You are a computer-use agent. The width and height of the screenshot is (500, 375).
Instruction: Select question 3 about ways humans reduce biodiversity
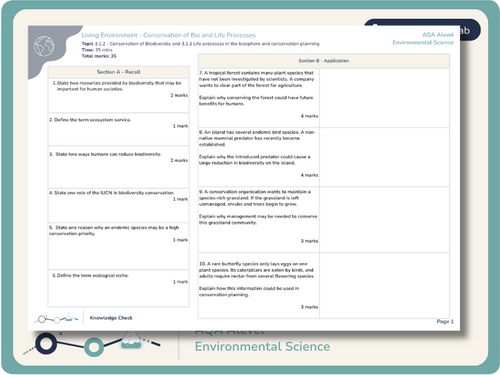[105, 154]
